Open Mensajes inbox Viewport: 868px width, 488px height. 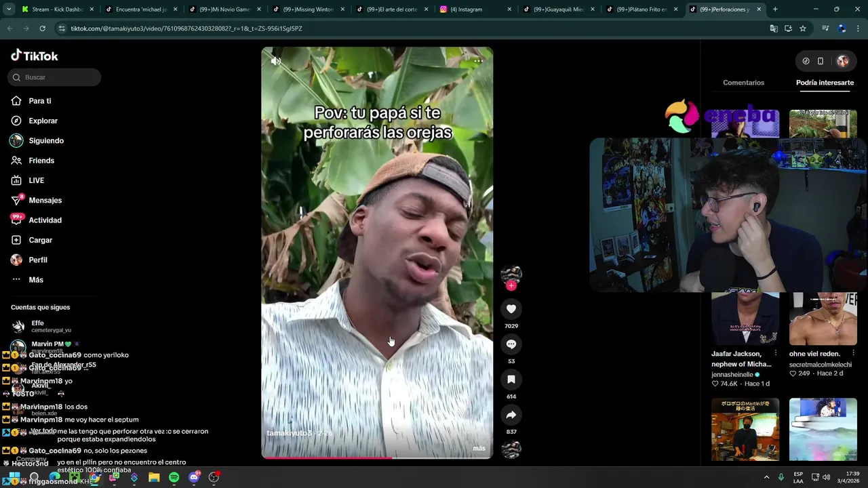click(45, 200)
